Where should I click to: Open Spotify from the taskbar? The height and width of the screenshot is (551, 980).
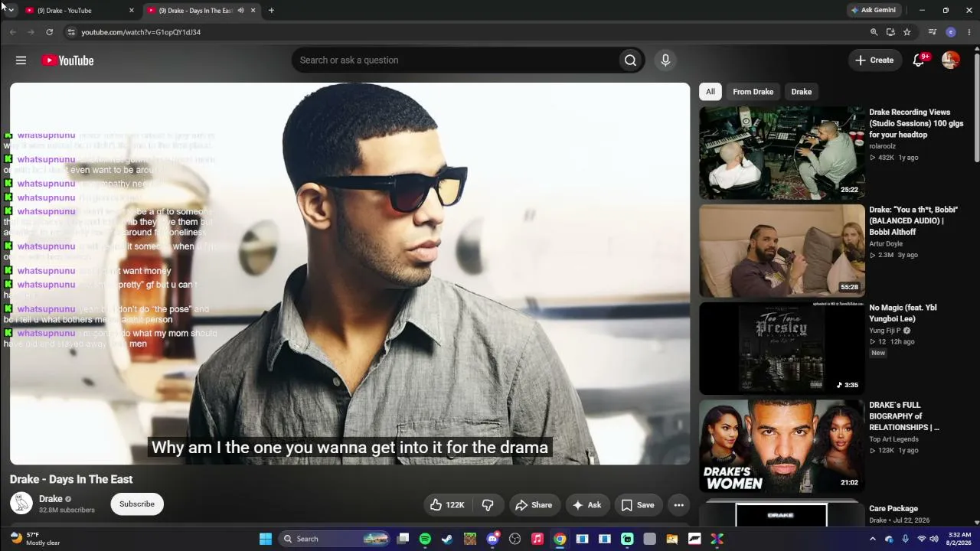(425, 539)
